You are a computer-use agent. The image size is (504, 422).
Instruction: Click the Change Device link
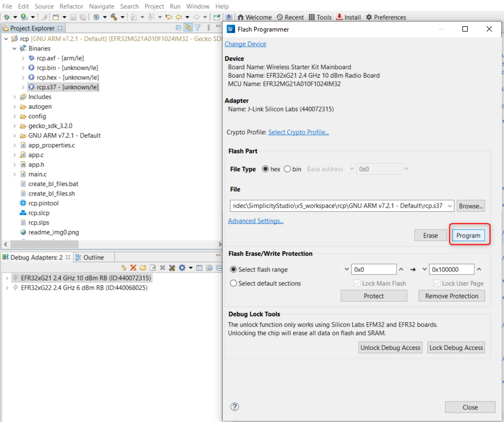(245, 44)
